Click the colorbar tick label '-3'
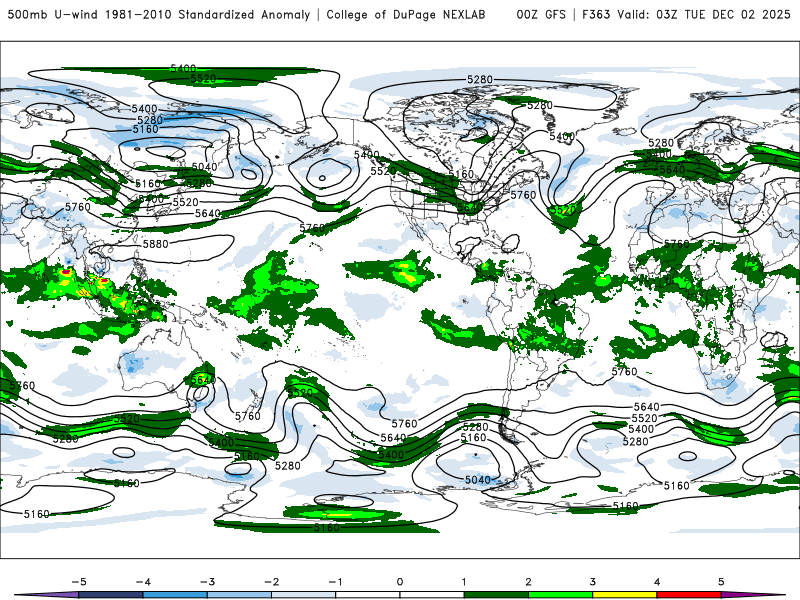Image resolution: width=800 pixels, height=600 pixels. pos(207,582)
